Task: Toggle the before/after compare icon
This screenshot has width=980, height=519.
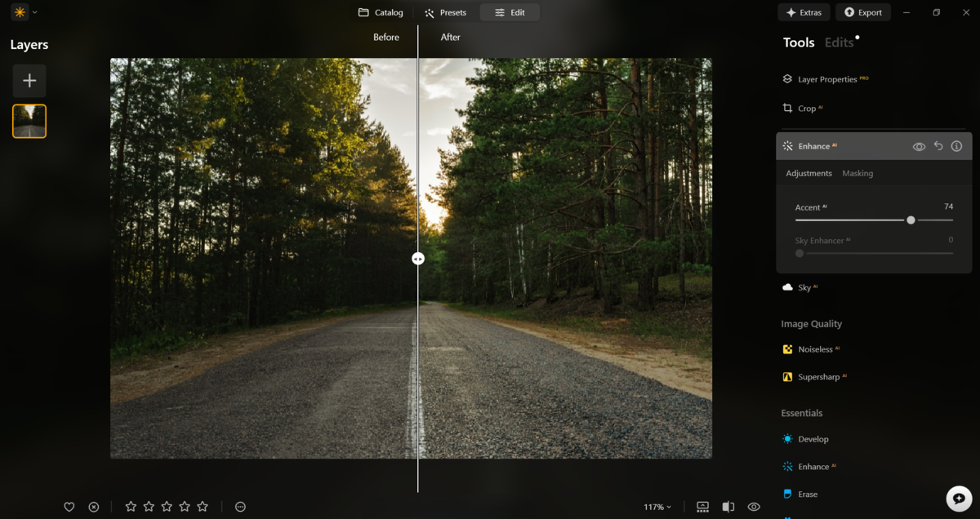Action: click(728, 507)
